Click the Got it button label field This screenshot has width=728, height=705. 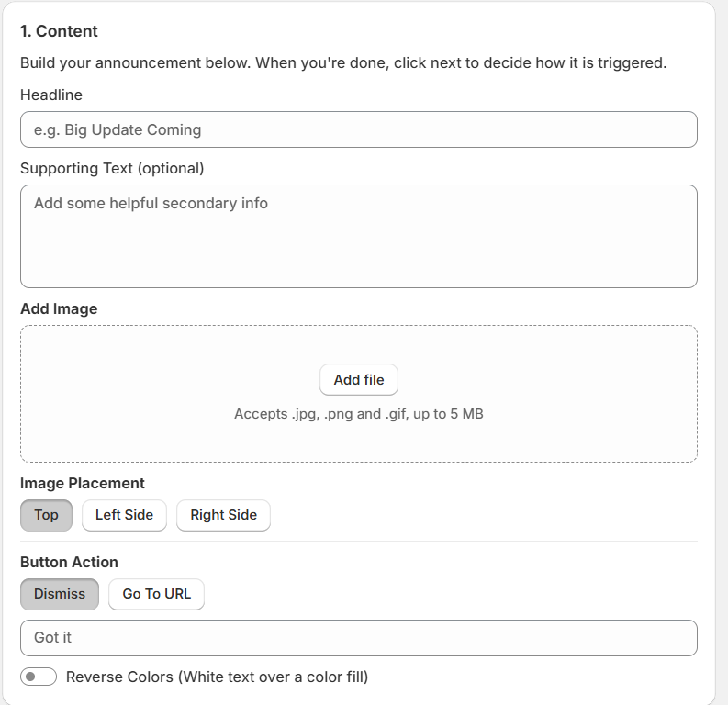358,638
